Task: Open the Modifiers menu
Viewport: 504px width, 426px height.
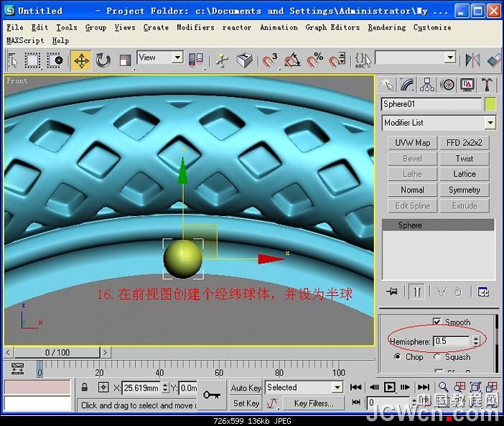Action: pyautogui.click(x=195, y=27)
